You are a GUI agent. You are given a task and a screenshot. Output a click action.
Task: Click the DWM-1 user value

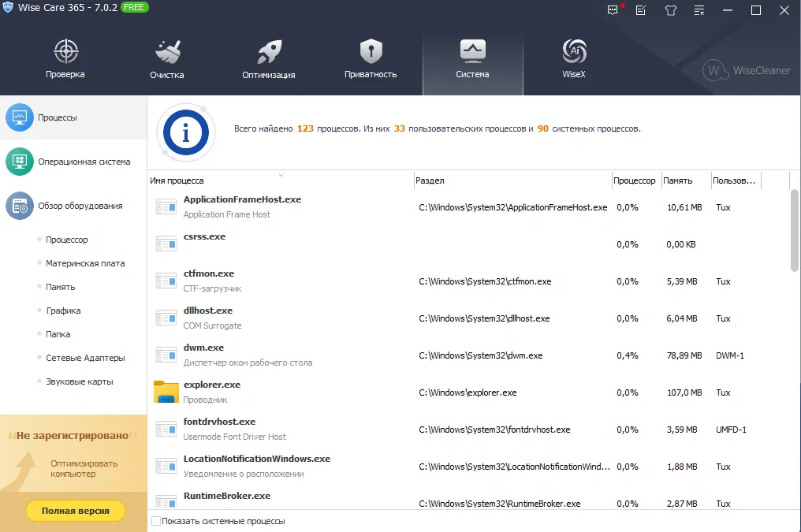coord(730,355)
